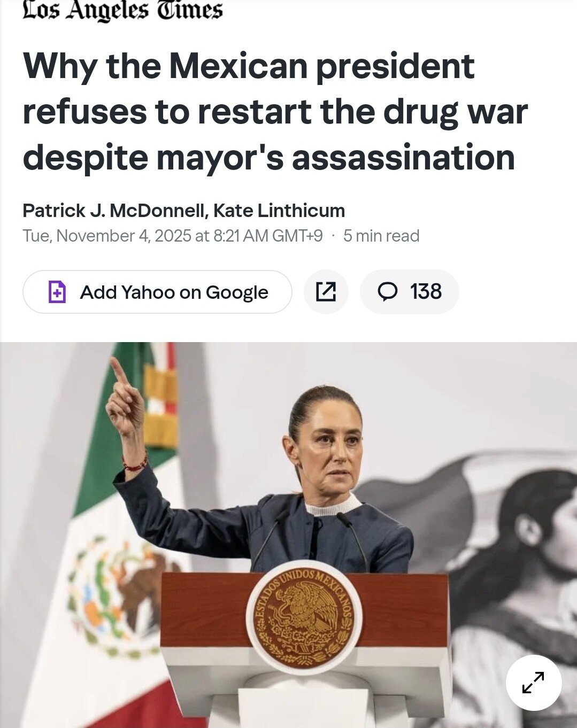Click the "5 min read" label
Viewport: 577px width, 728px height.
[x=381, y=236]
